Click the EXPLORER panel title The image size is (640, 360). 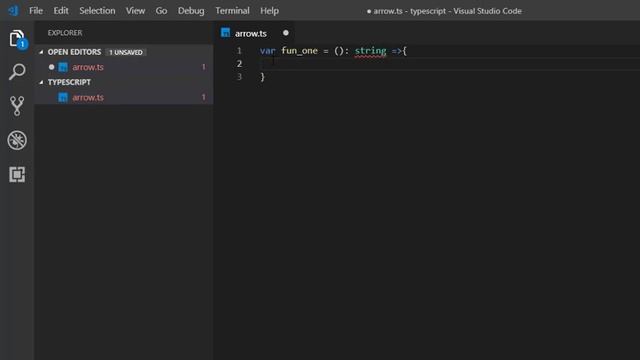[65, 33]
